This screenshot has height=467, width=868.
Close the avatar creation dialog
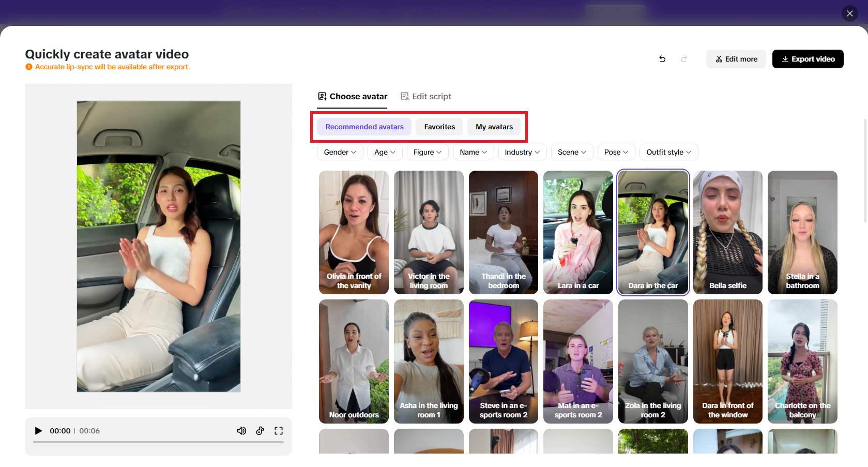coord(849,13)
